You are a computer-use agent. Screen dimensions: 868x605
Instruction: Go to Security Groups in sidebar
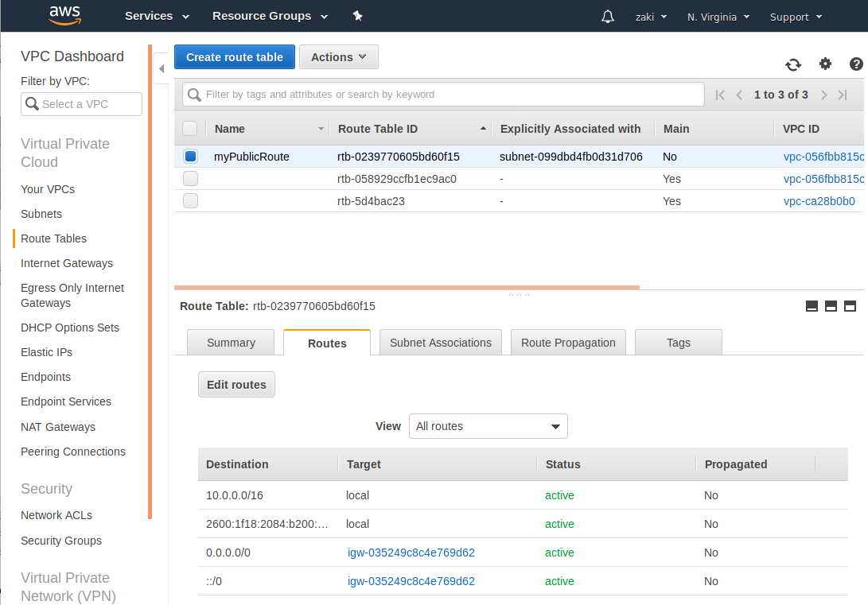[x=61, y=541]
